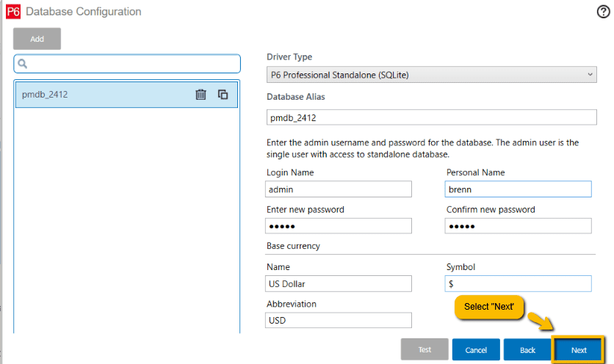The height and width of the screenshot is (364, 614).
Task: Select the Enter new password field
Action: coord(339,226)
